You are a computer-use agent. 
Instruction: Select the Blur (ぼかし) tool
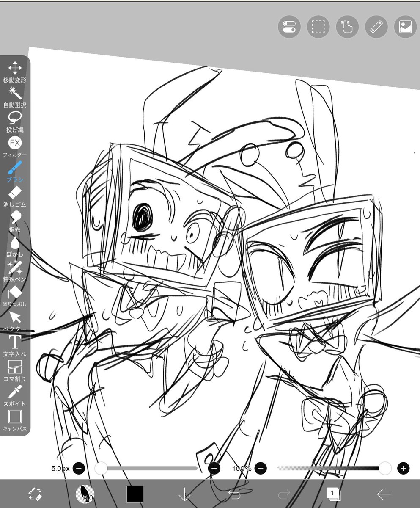(x=15, y=246)
